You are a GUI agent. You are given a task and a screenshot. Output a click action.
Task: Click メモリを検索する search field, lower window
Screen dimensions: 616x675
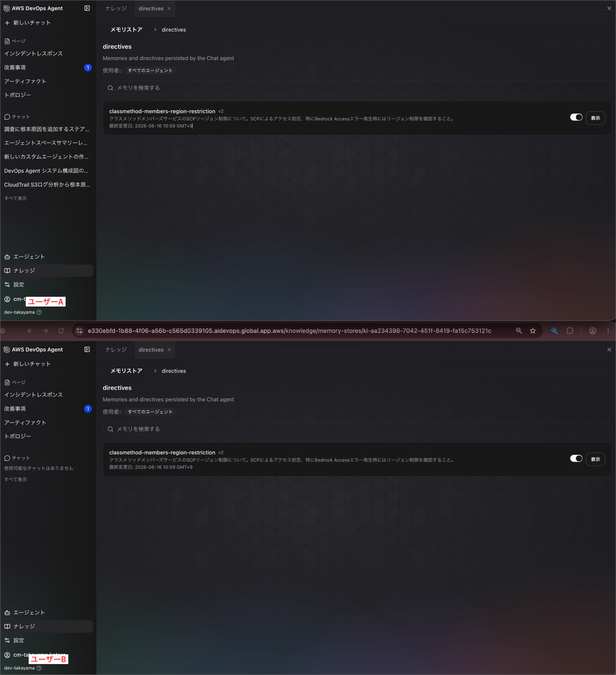357,429
